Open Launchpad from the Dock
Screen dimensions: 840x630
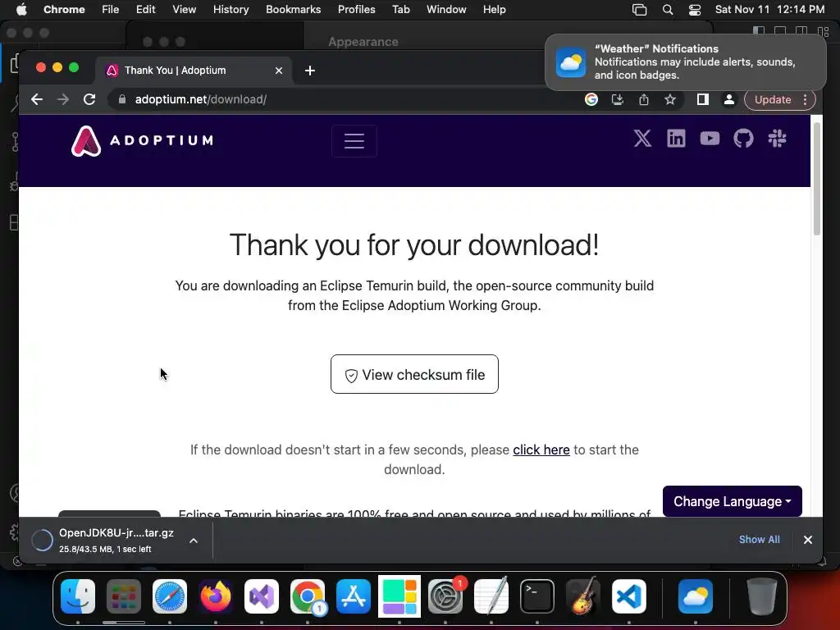pyautogui.click(x=124, y=596)
